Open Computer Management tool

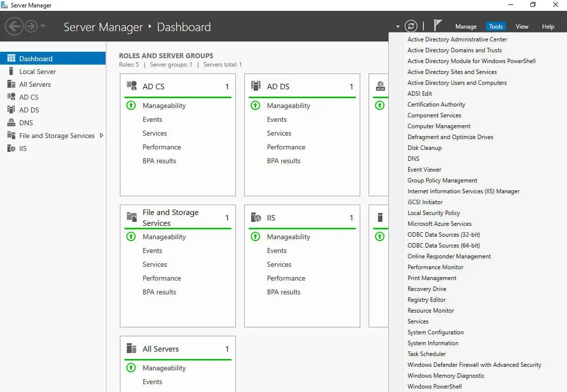(x=439, y=126)
